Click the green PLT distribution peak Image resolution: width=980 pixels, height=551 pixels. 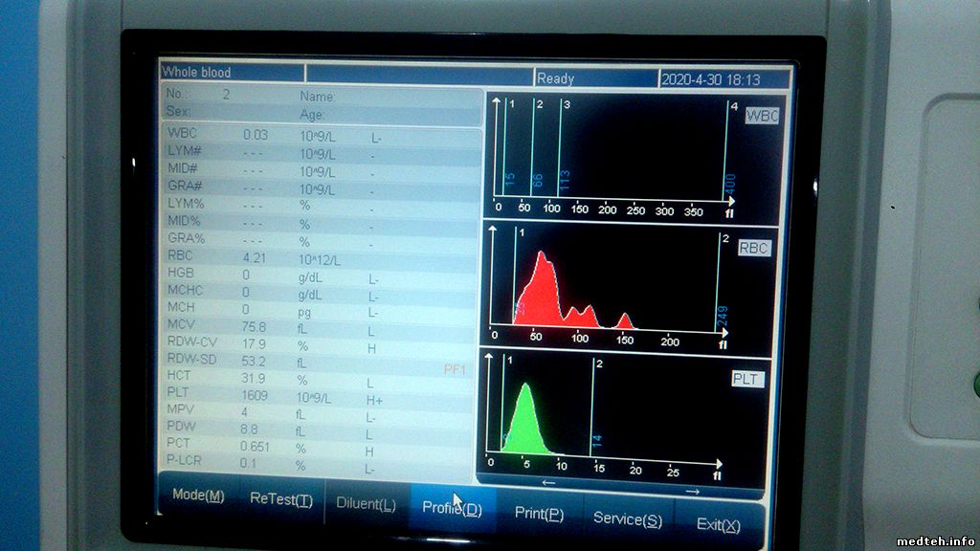(x=525, y=421)
